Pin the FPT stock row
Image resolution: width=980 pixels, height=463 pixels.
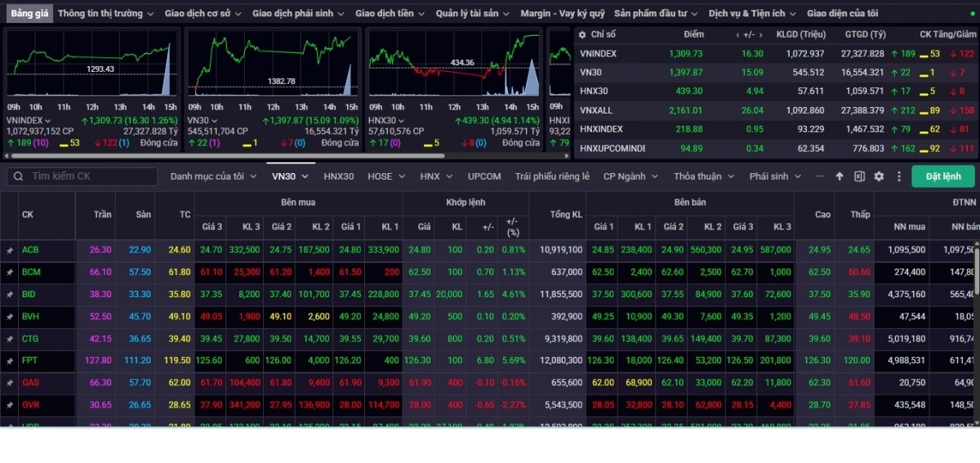tap(10, 360)
